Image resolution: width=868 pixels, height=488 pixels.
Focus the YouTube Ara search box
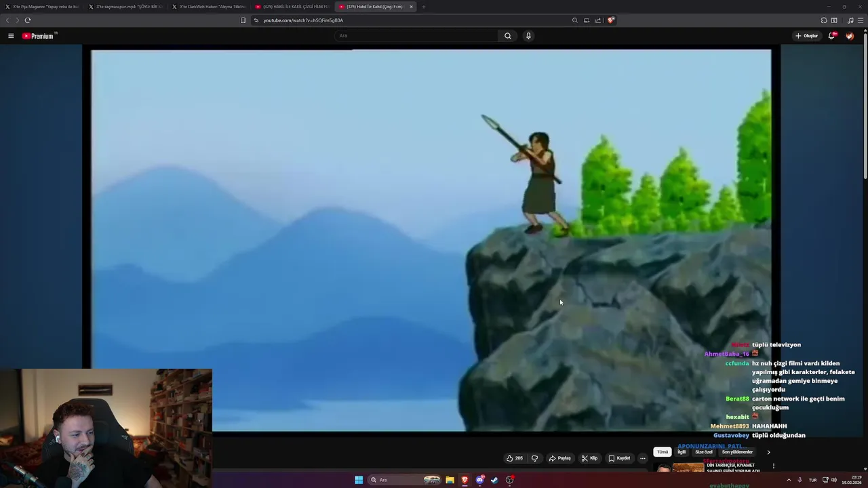pos(416,36)
